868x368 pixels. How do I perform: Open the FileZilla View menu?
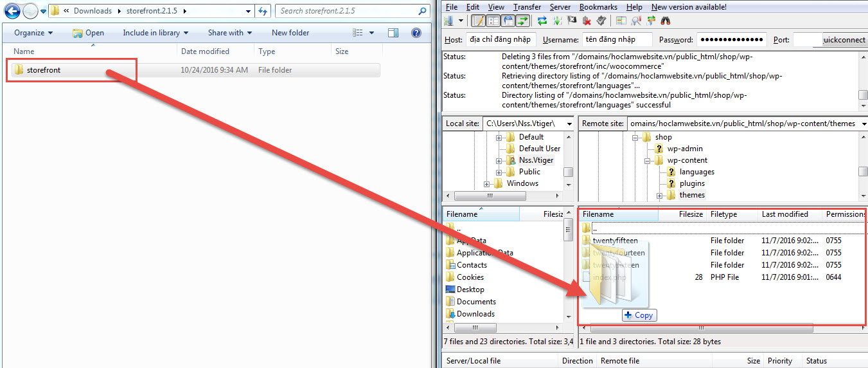coord(496,6)
